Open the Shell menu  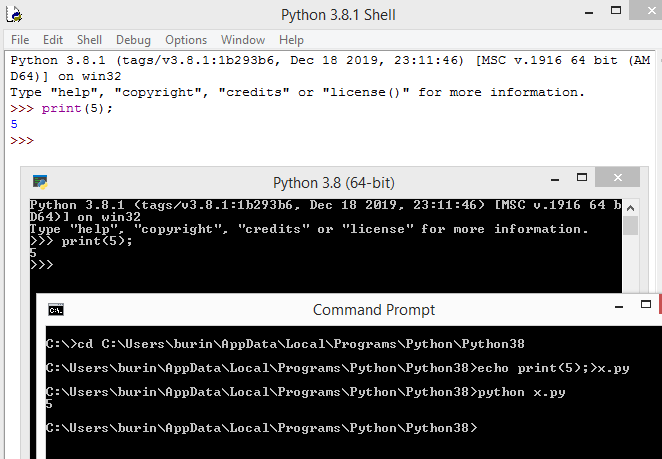click(x=89, y=40)
